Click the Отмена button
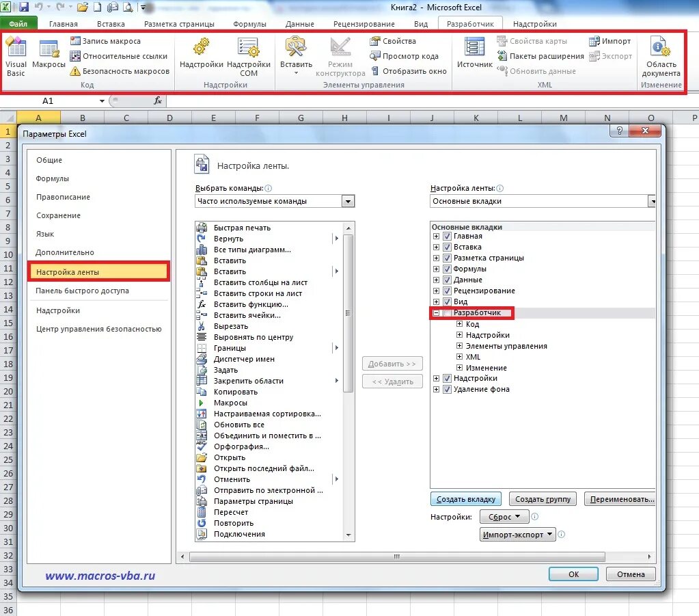Image resolution: width=699 pixels, height=616 pixels. point(631,574)
